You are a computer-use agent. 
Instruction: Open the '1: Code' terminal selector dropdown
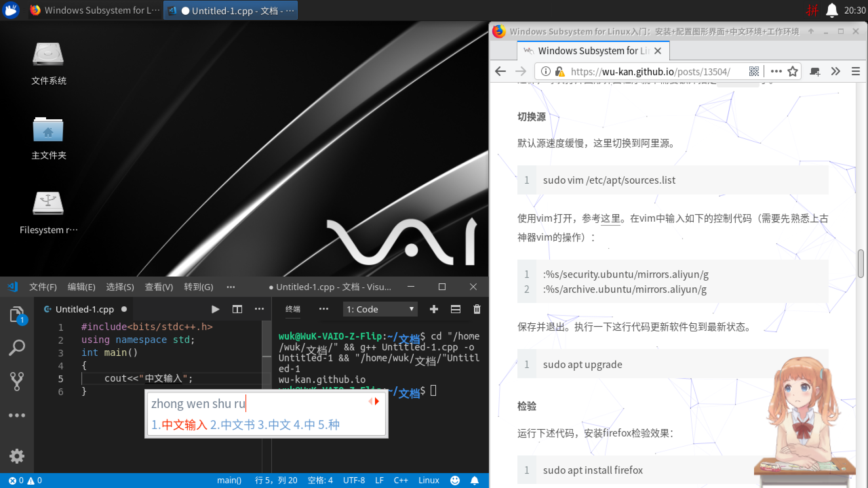[380, 309]
